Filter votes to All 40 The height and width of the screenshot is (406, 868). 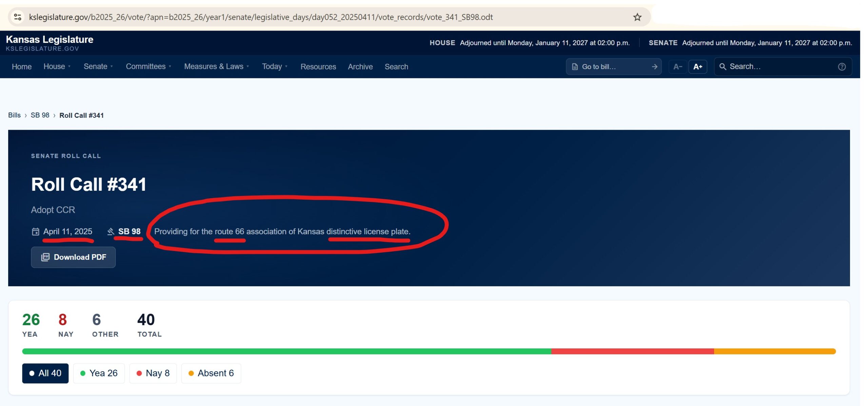tap(45, 373)
